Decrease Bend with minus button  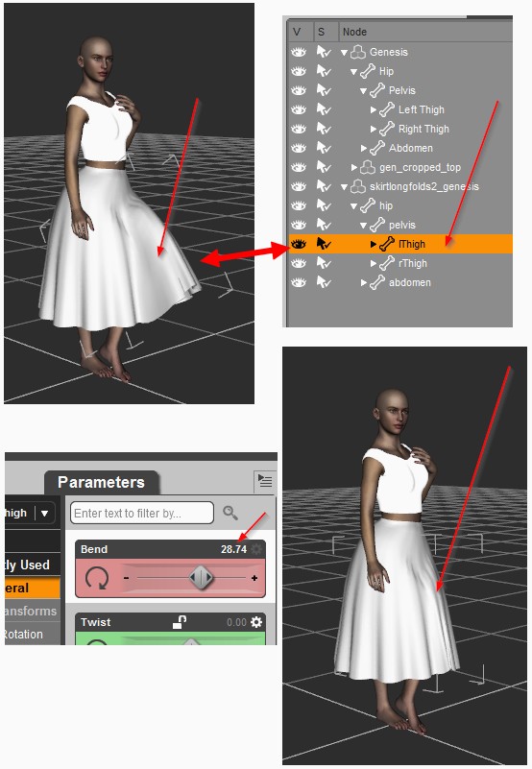coord(126,578)
